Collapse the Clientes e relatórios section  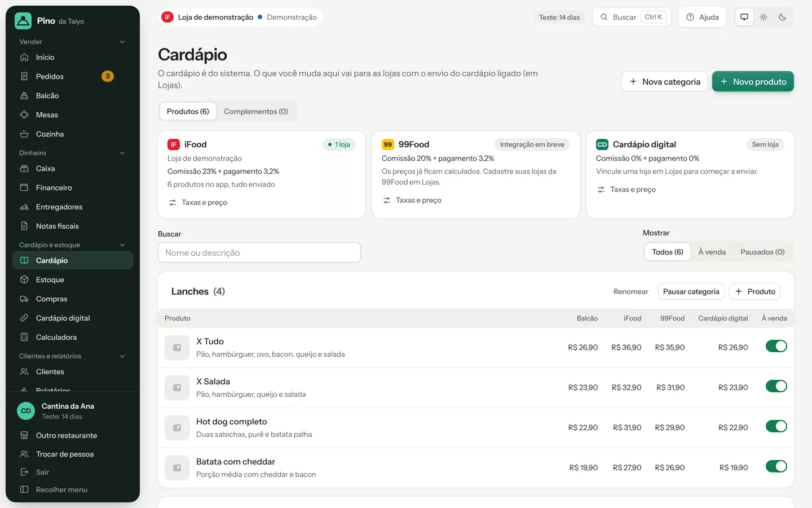point(72,356)
